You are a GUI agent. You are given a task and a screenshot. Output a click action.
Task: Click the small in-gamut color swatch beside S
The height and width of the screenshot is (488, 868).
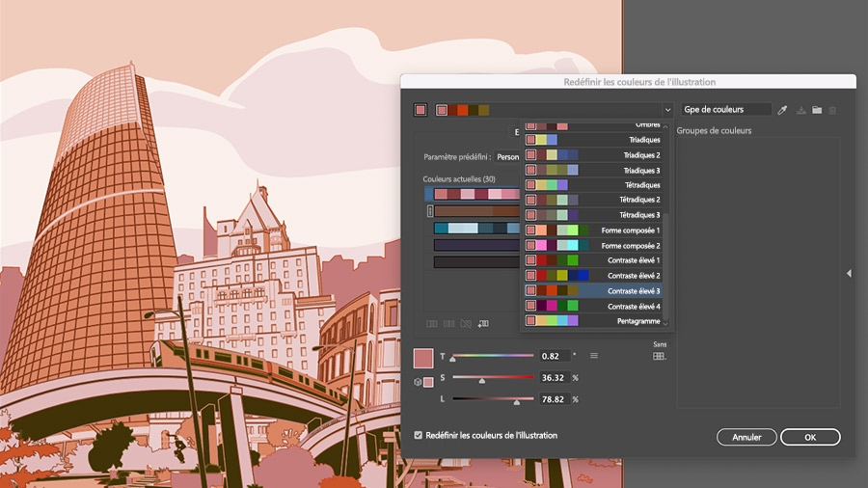pyautogui.click(x=428, y=382)
